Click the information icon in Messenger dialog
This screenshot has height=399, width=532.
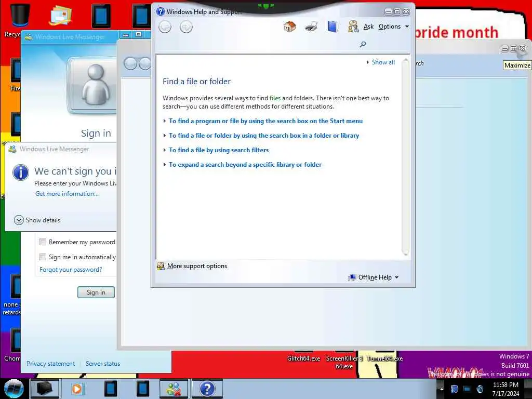(x=21, y=172)
